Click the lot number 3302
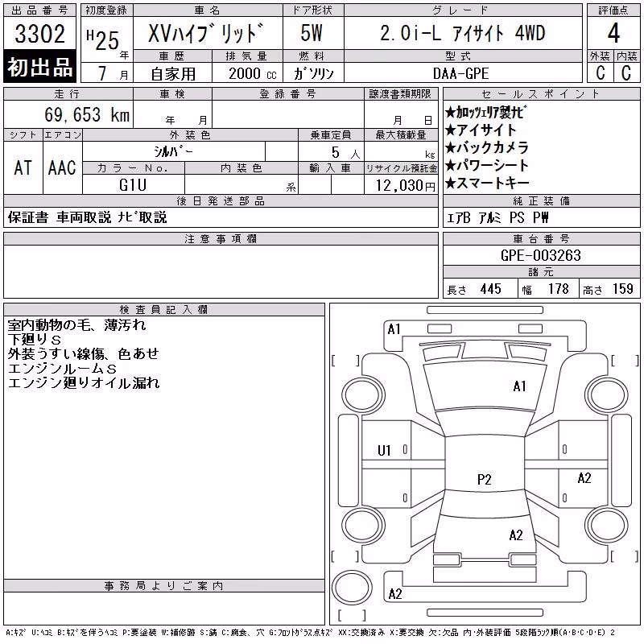The height and width of the screenshot is (644, 644). point(39,34)
